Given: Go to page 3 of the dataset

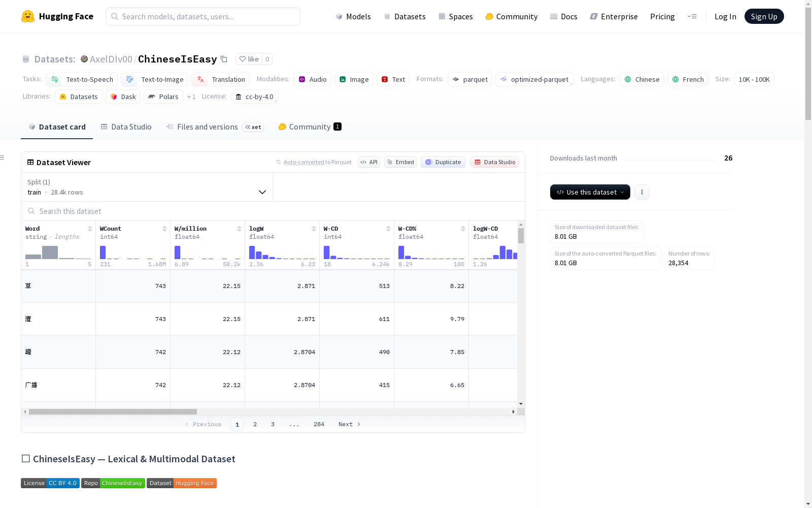Looking at the screenshot, I should [x=273, y=424].
